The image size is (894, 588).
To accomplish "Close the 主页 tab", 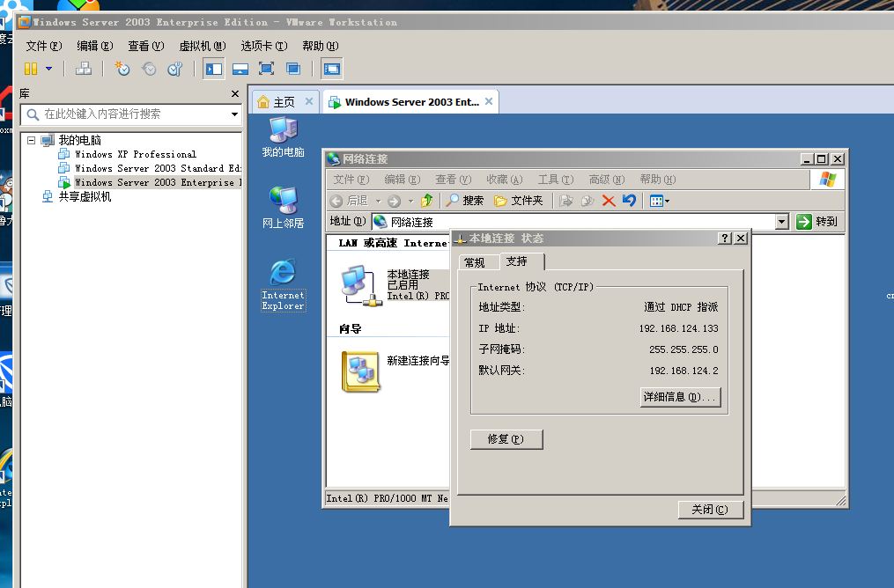I will (x=309, y=101).
